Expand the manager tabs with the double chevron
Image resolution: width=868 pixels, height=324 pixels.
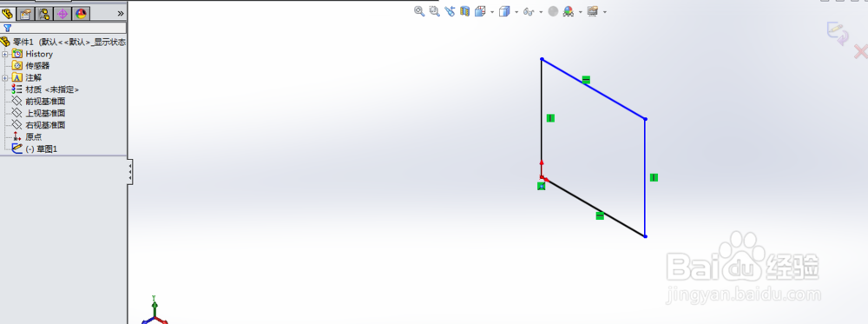pos(121,13)
